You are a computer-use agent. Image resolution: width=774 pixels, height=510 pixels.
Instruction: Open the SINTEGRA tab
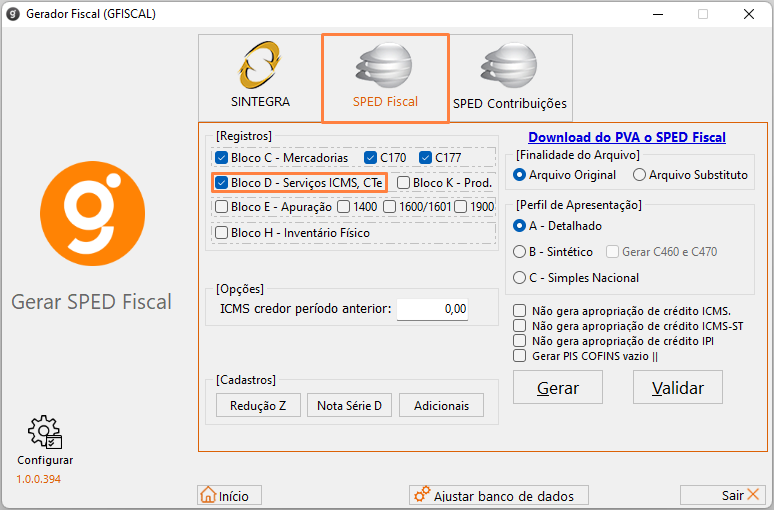(x=260, y=78)
